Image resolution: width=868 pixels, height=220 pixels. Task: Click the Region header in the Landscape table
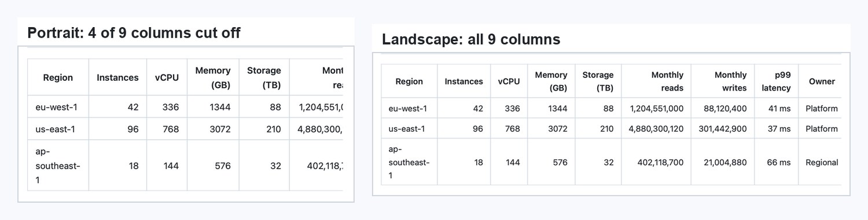click(409, 81)
